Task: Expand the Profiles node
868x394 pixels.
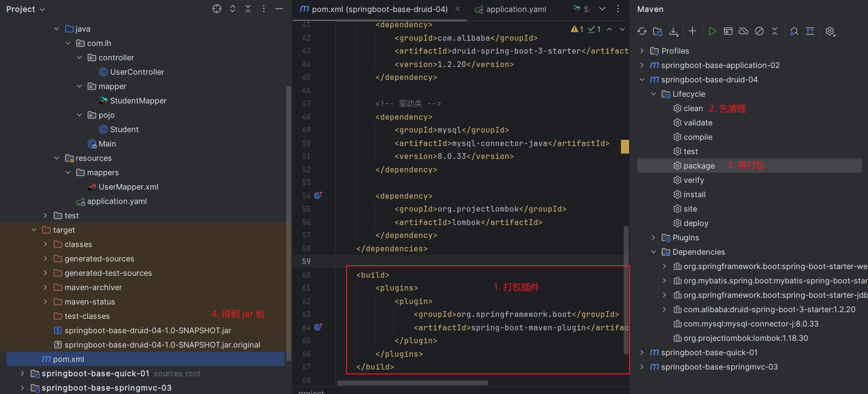Action: [x=642, y=51]
